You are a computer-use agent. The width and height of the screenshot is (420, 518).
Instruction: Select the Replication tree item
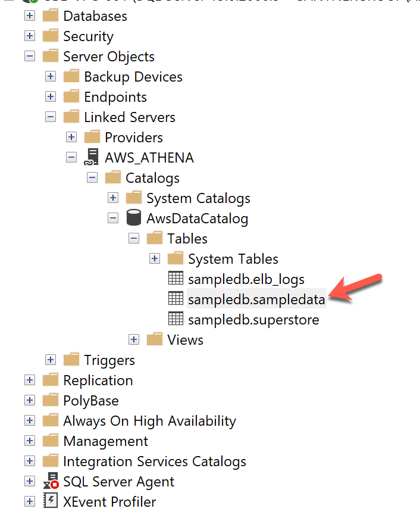coord(98,380)
